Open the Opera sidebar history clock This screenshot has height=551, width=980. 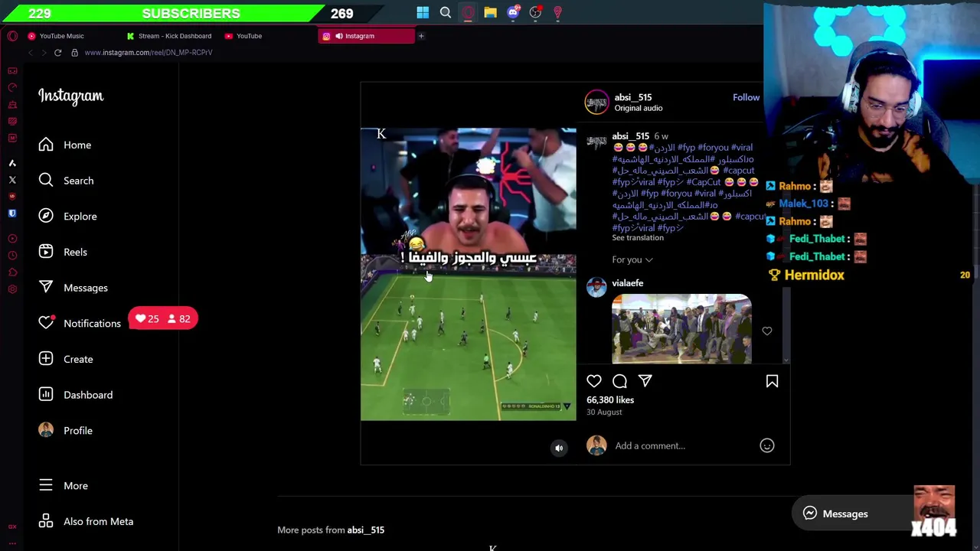12,255
